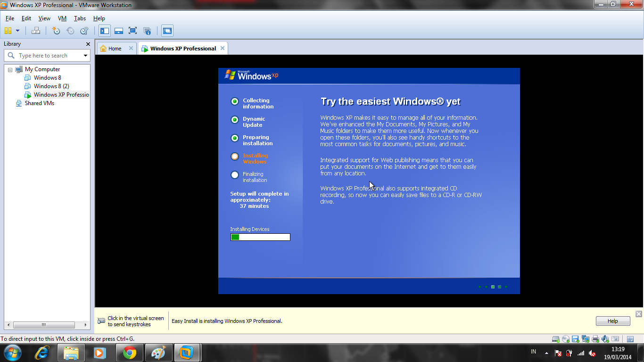The height and width of the screenshot is (362, 644).
Task: Dismiss the Easy Install notification bar
Action: 638,314
